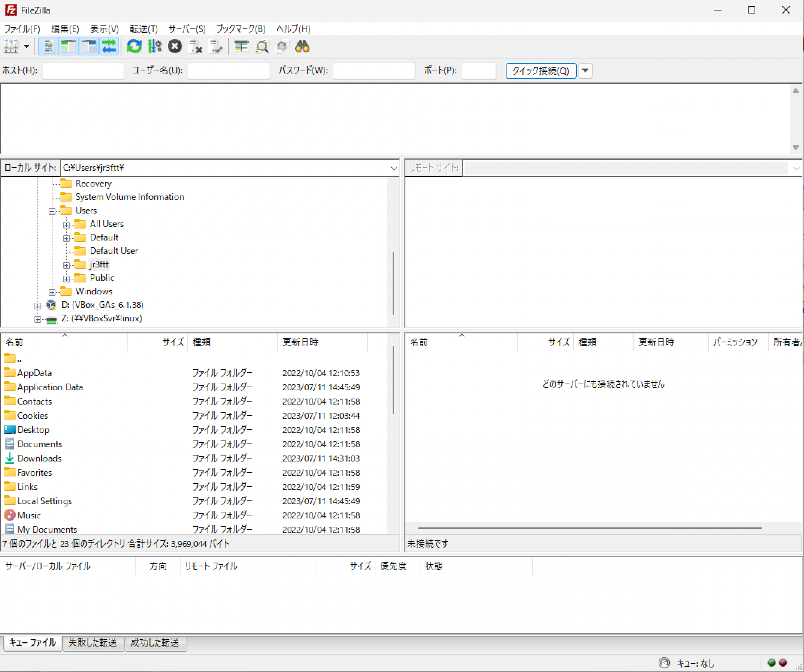Viewport: 804px width, 672px height.
Task: Open サーバー(S) menu
Action: (187, 29)
